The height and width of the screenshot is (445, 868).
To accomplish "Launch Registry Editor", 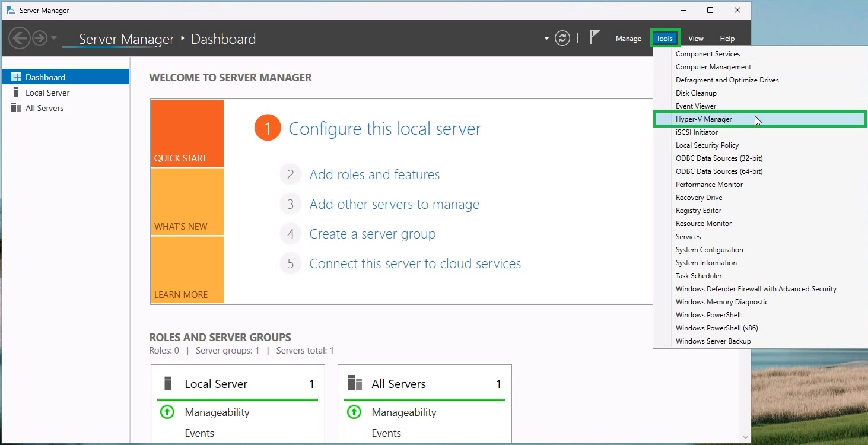I will 760,211.
